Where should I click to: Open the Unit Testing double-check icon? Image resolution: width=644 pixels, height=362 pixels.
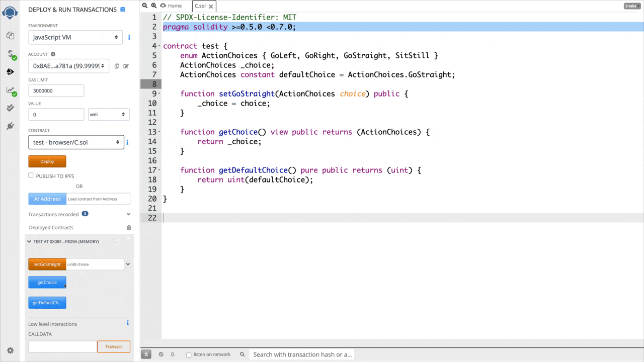pos(10,108)
